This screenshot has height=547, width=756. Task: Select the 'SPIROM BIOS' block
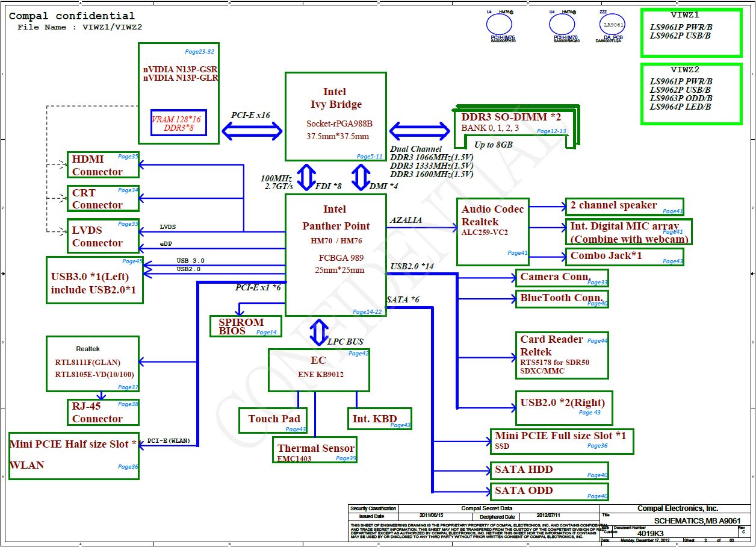click(x=246, y=326)
